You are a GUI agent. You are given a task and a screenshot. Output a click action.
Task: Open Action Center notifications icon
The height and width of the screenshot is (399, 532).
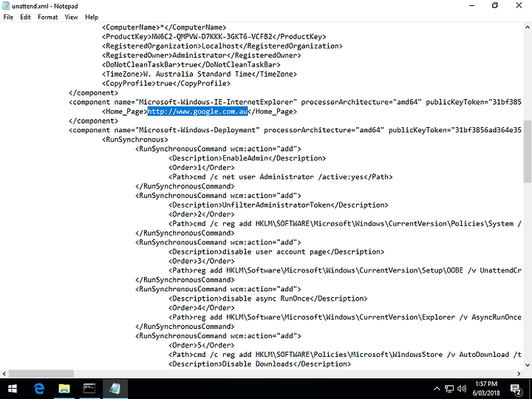[x=516, y=389]
